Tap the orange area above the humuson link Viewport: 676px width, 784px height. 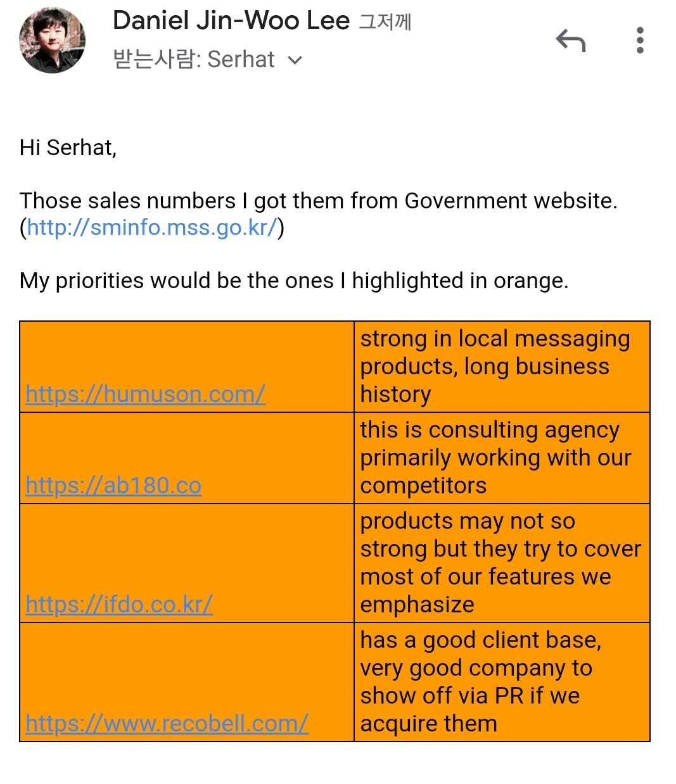tap(186, 352)
